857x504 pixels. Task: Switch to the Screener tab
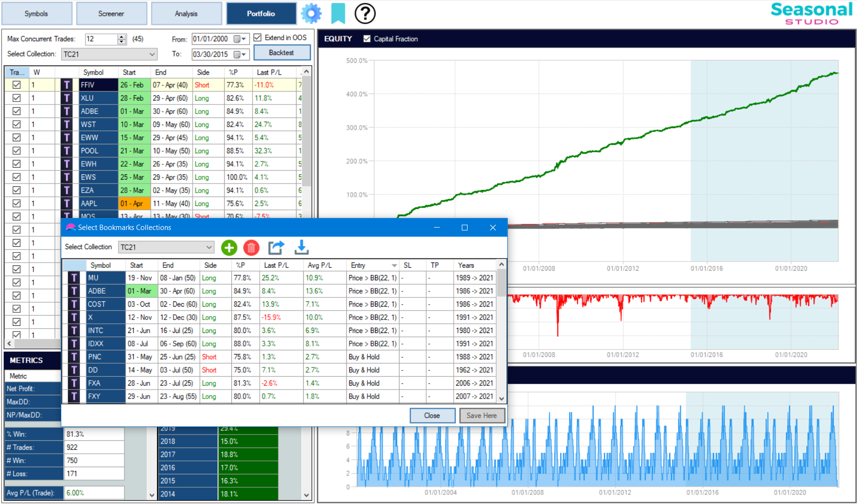point(111,13)
